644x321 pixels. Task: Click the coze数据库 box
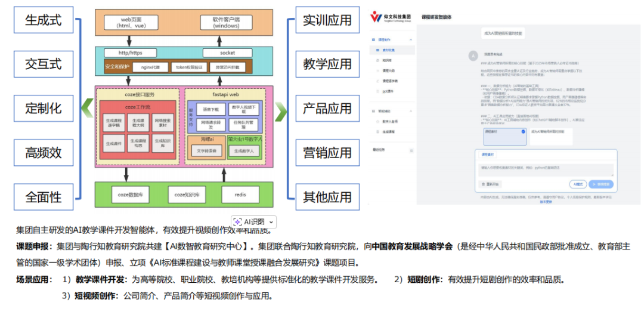click(130, 195)
